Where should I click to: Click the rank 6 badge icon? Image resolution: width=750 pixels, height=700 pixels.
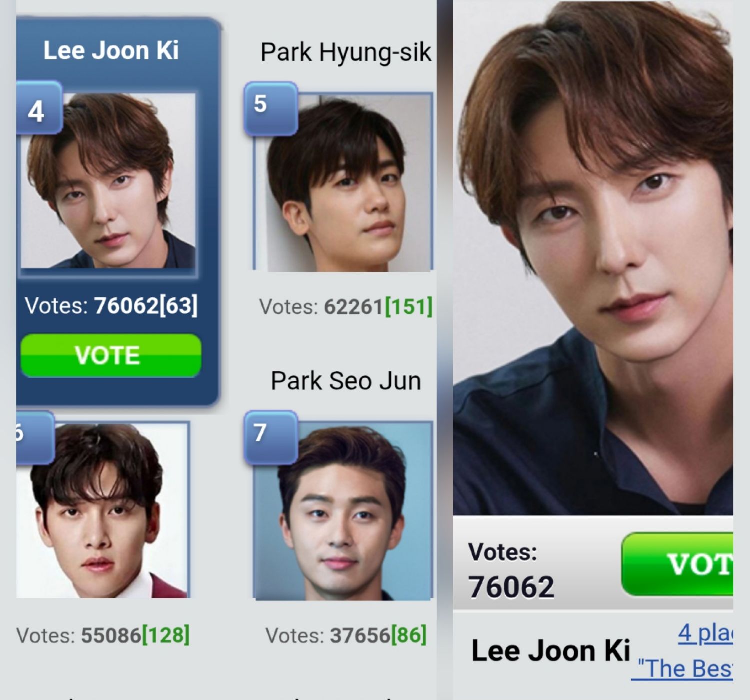click(35, 437)
